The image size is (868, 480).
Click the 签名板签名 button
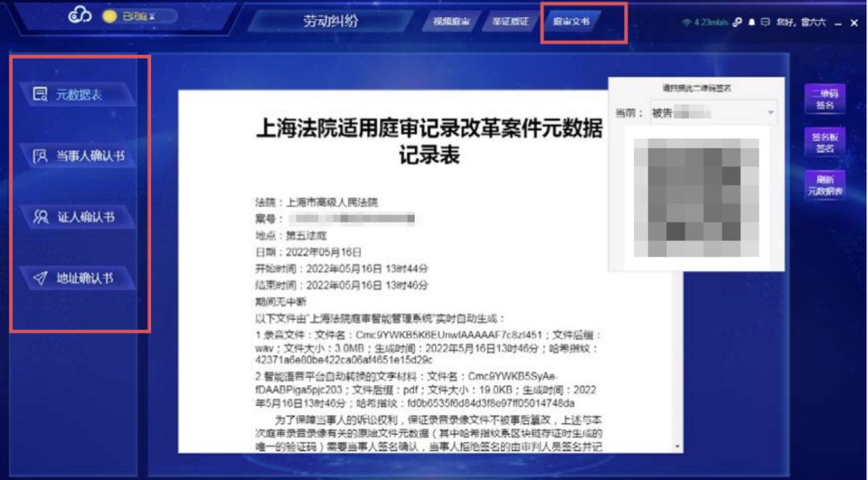[x=825, y=142]
